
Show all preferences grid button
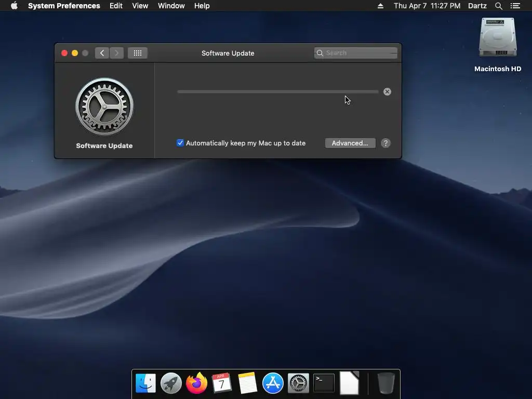(137, 53)
